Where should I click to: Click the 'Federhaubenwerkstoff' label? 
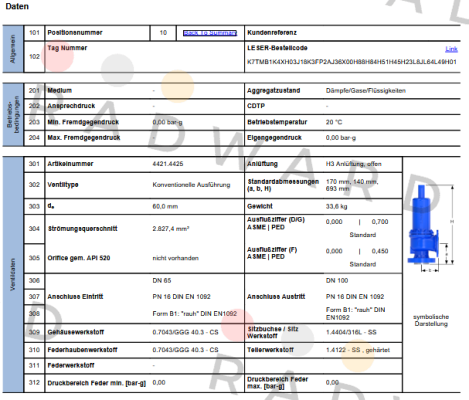tap(82, 350)
